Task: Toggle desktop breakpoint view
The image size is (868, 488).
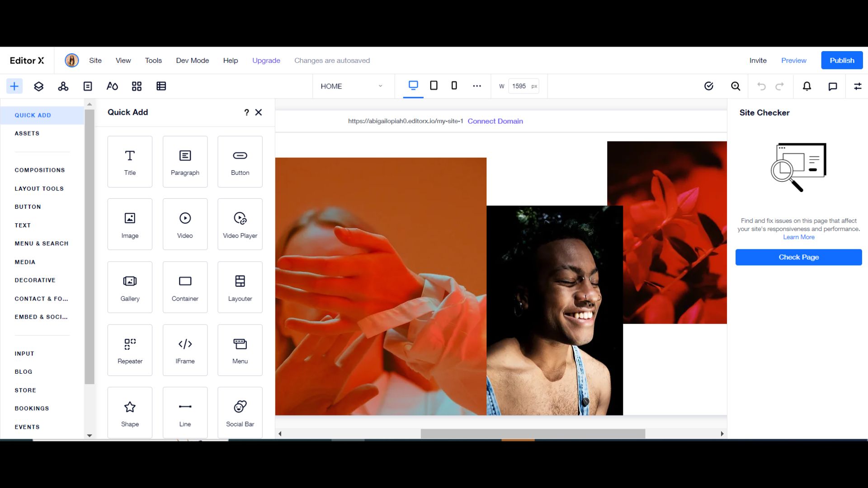Action: point(413,86)
